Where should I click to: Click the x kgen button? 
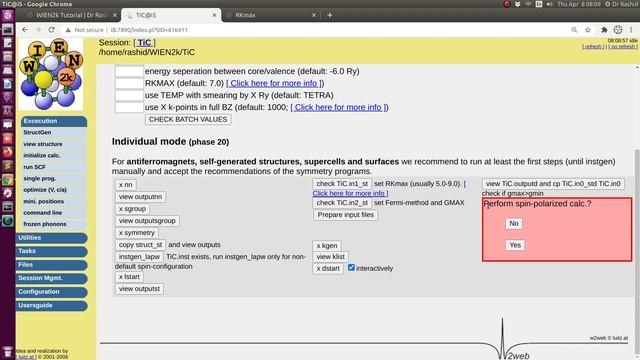[327, 246]
